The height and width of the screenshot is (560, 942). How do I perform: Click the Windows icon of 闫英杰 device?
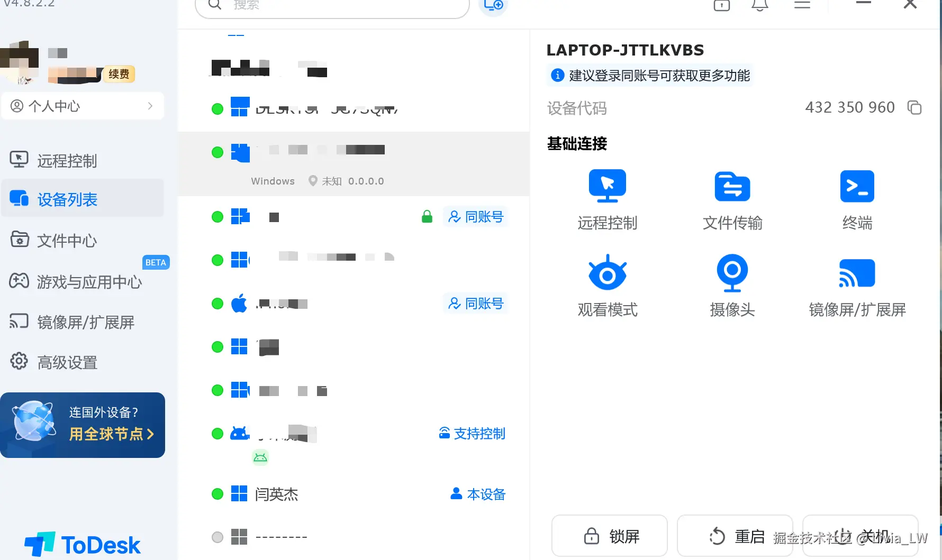(x=239, y=494)
